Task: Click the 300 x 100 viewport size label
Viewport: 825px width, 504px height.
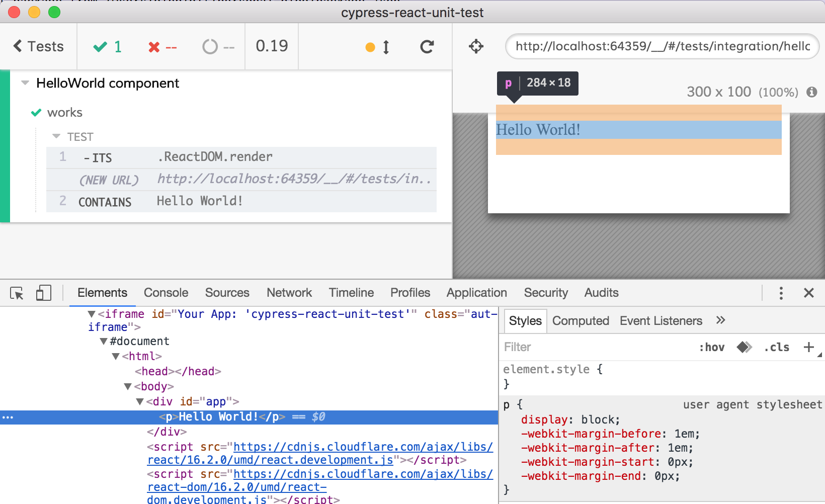Action: pyautogui.click(x=718, y=92)
